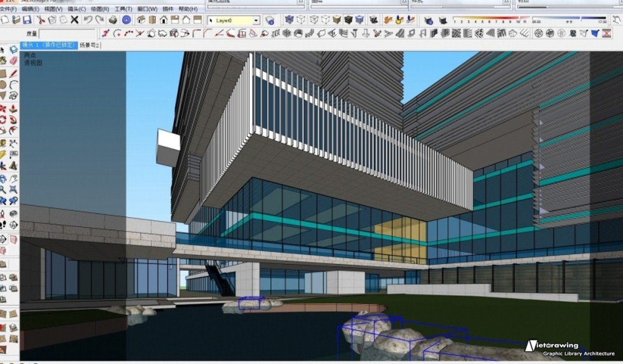Click the Copy icon
The height and width of the screenshot is (364, 623).
(x=52, y=20)
